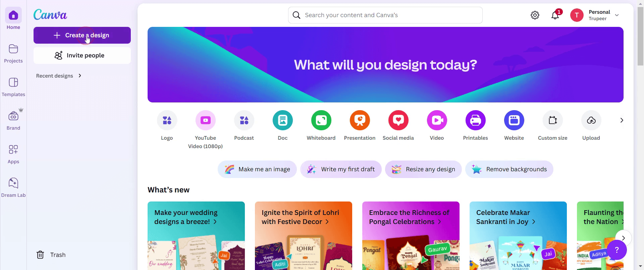Open the Upload cloud icon

pos(591,120)
